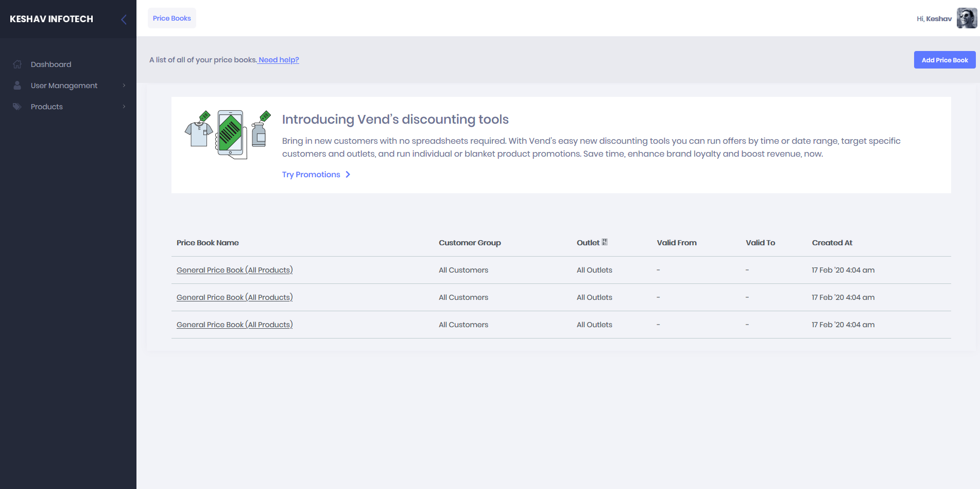Click the Price Book Name column header
The image size is (980, 489).
[x=208, y=243]
